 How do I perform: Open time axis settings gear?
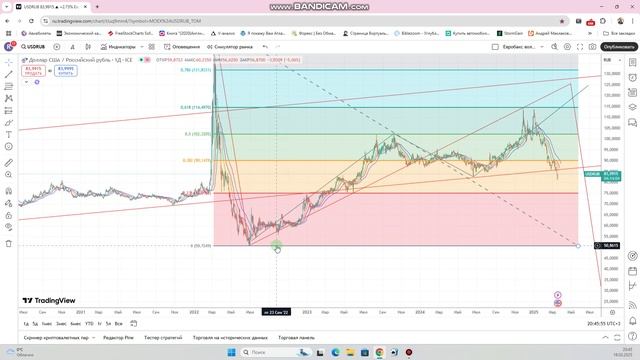[612, 312]
